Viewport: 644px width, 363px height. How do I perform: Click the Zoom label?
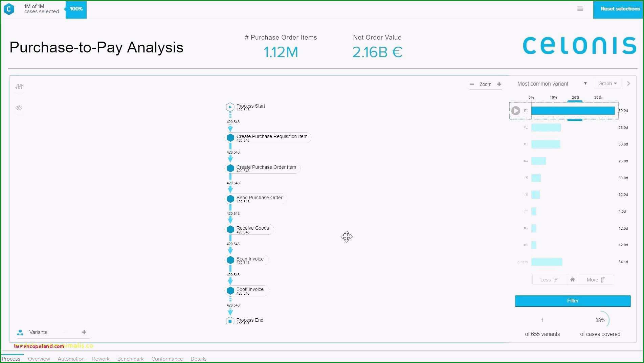485,84
